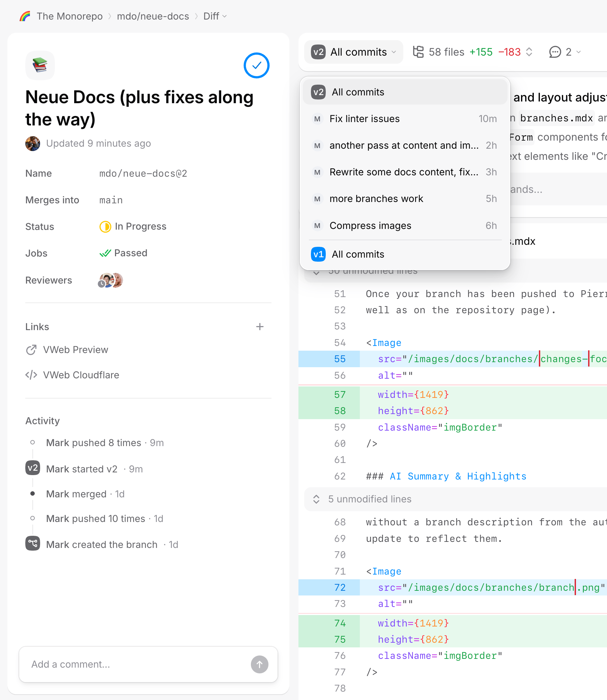Screen dimensions: 607x700
Task: Click the blue checkmark approve circle
Action: point(256,65)
